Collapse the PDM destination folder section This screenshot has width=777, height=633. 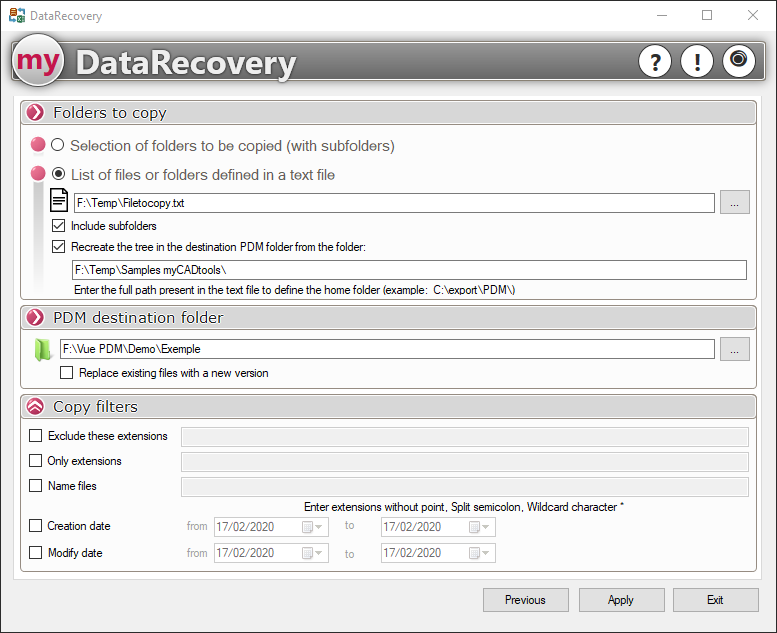point(36,317)
